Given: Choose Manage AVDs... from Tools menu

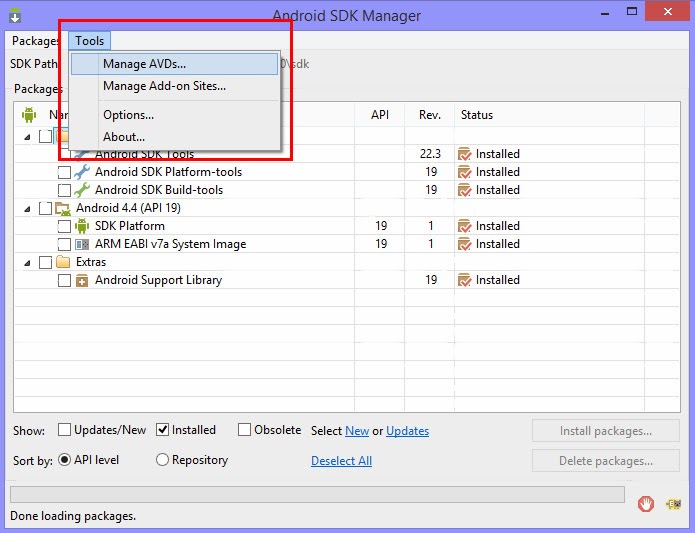Looking at the screenshot, I should pos(174,64).
